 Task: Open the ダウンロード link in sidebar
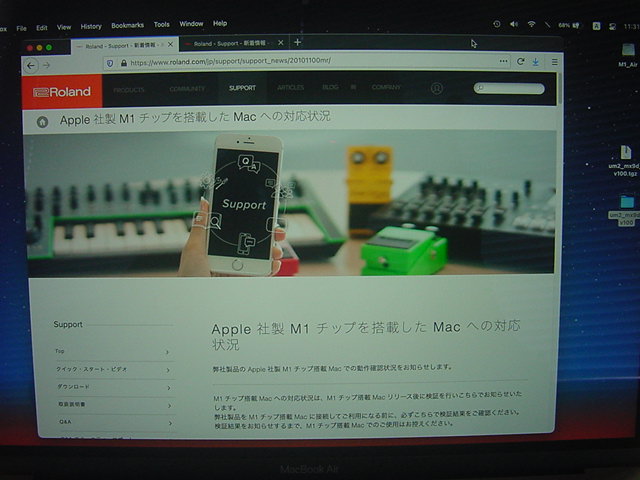point(73,387)
